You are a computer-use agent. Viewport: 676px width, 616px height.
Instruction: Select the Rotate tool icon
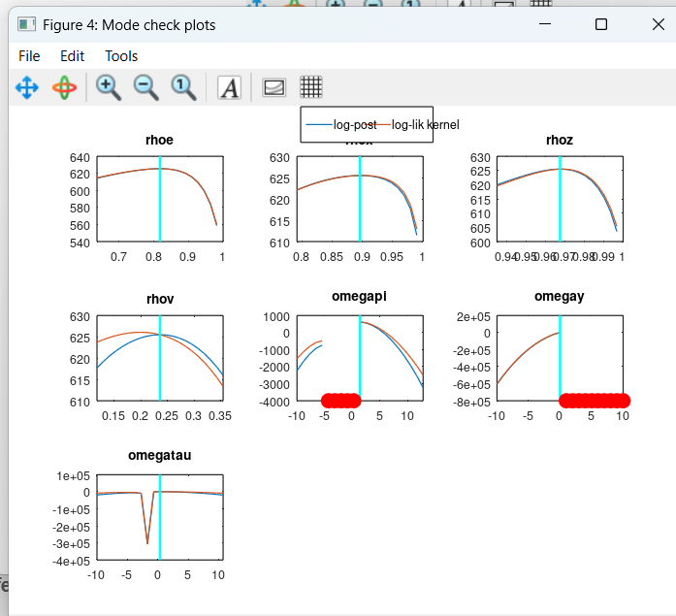(x=64, y=87)
